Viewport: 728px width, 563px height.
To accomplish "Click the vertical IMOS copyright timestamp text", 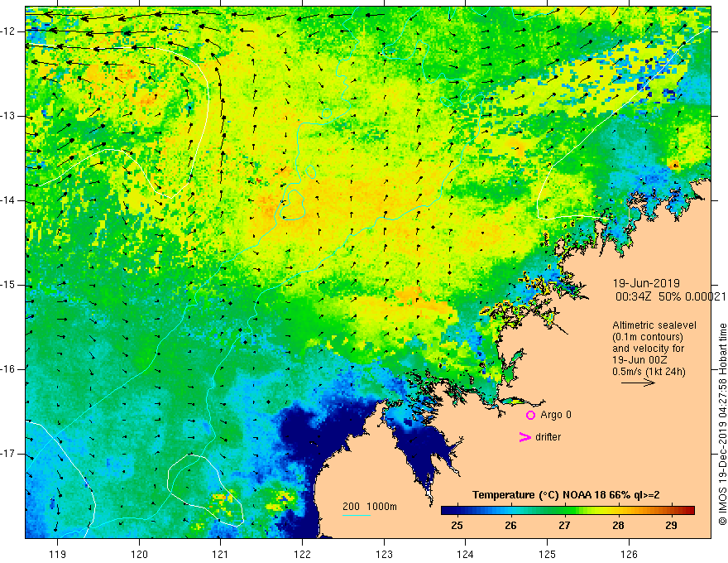I will pyautogui.click(x=722, y=425).
